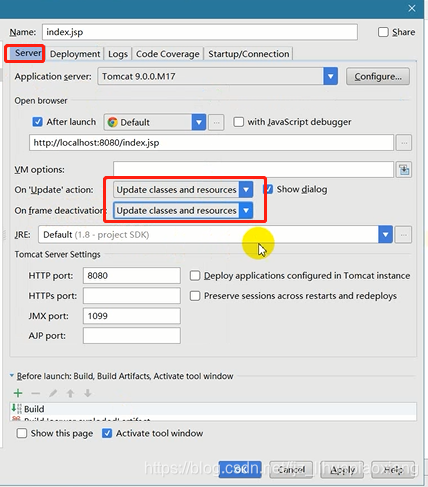
Task: Switch to the Code Coverage tab
Action: pyautogui.click(x=168, y=54)
